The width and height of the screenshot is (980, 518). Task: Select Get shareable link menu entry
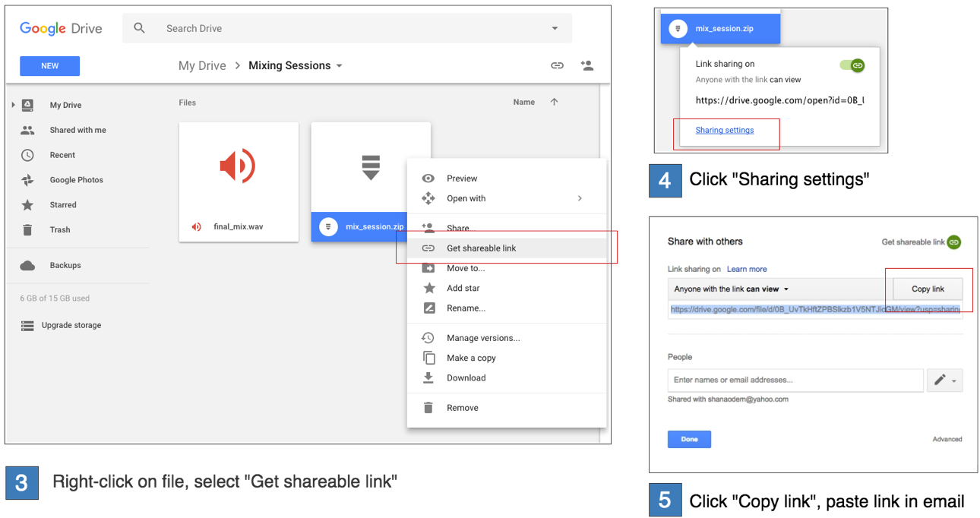(x=481, y=248)
